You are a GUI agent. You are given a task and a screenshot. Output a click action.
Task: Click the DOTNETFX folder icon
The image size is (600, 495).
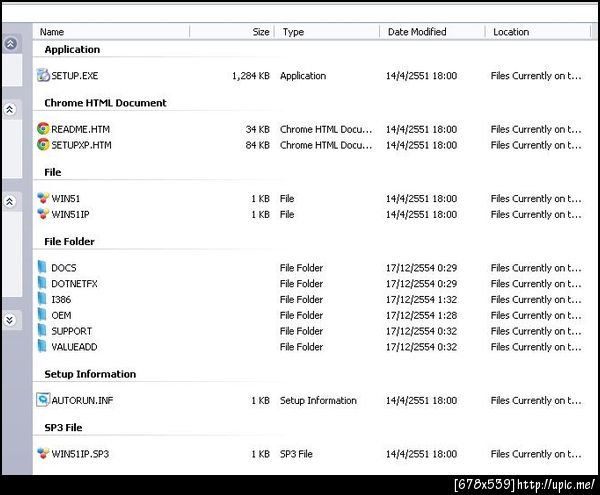(42, 283)
